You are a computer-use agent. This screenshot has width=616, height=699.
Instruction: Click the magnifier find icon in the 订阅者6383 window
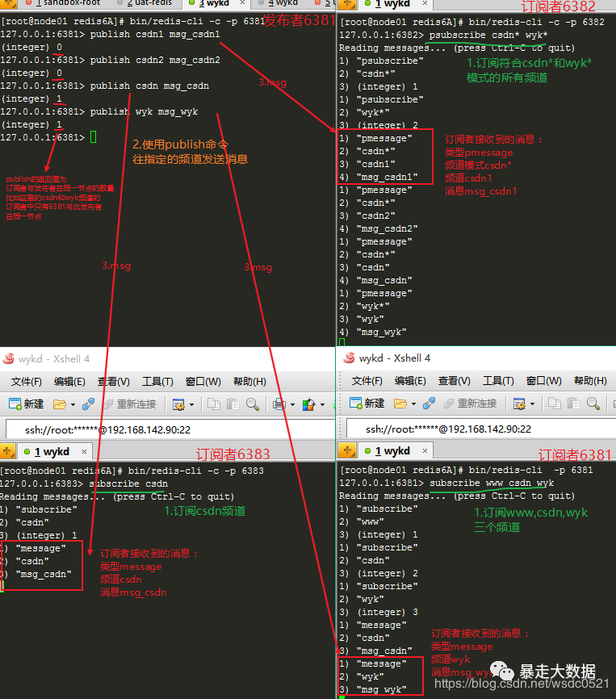pos(253,404)
